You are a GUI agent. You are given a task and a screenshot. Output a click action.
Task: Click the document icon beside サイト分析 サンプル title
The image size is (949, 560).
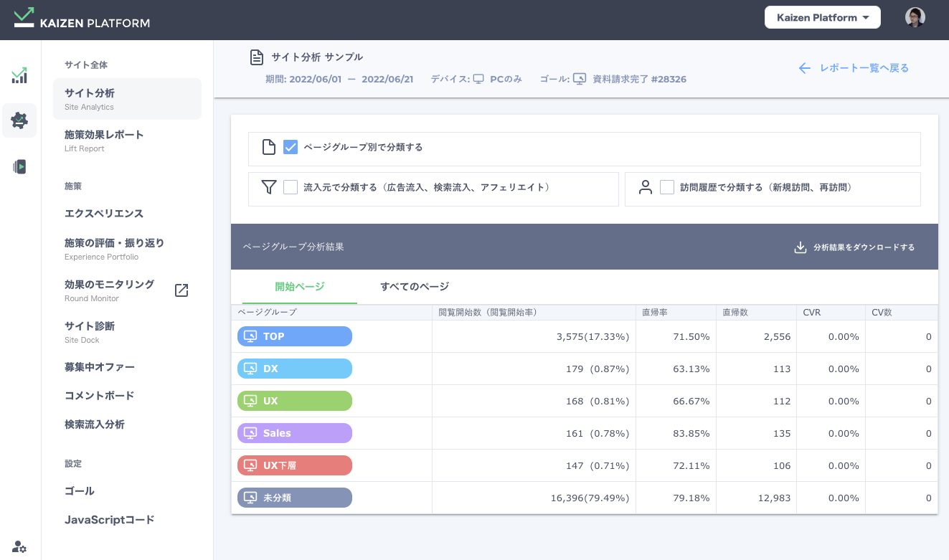257,57
